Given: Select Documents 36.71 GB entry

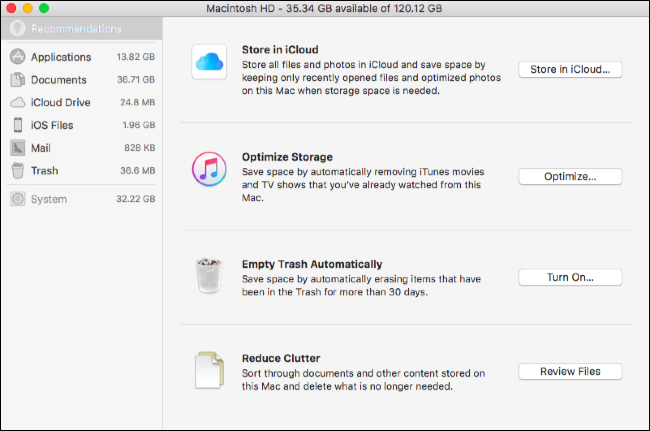Looking at the screenshot, I should pyautogui.click(x=82, y=80).
